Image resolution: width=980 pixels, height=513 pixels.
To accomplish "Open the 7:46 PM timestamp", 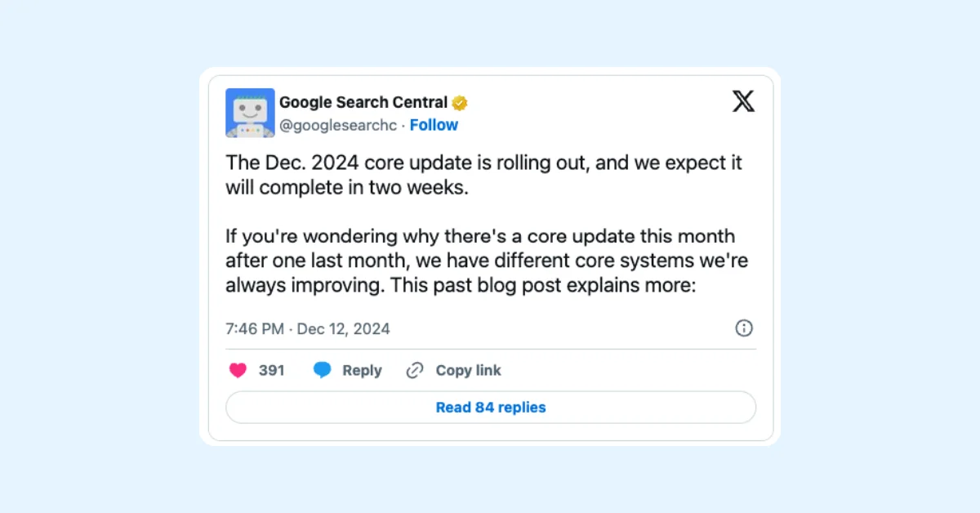I will pos(255,329).
